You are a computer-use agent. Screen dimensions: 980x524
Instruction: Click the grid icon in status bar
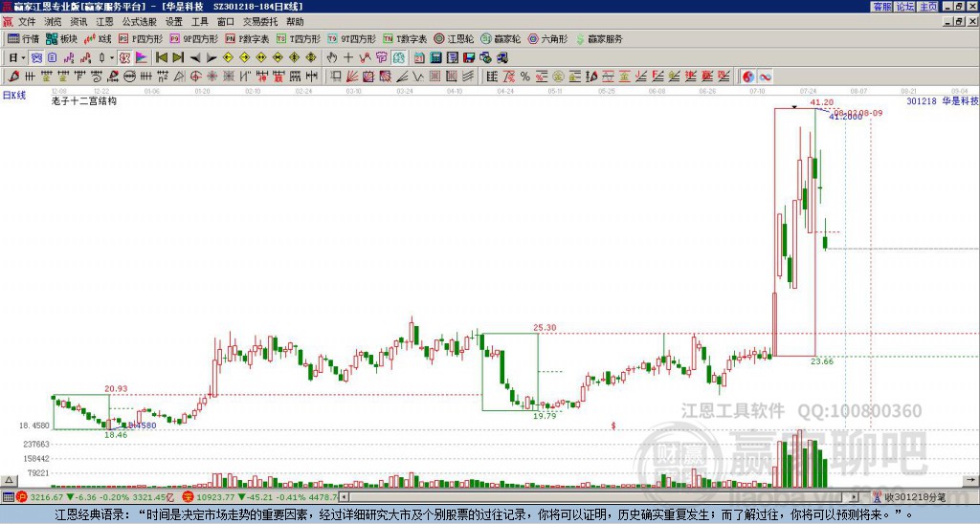pyautogui.click(x=8, y=497)
